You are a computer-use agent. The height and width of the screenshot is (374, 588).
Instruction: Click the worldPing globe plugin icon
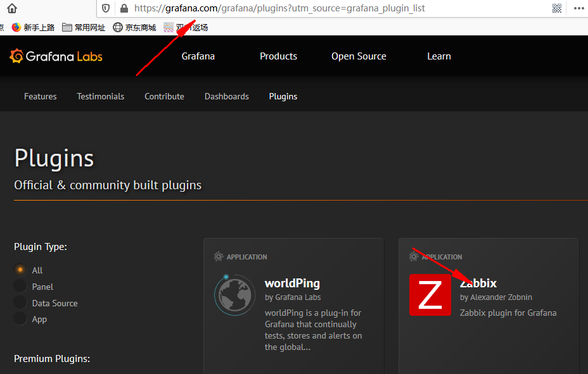click(x=234, y=295)
